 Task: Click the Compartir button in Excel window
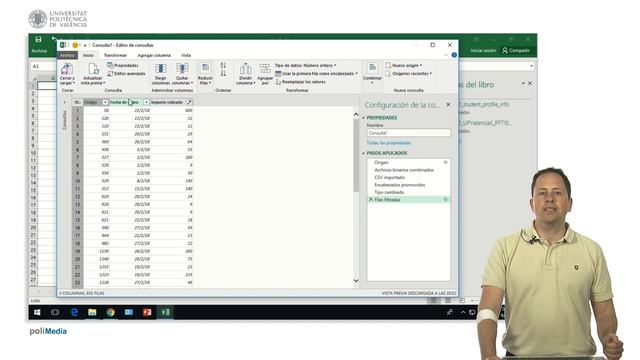click(516, 50)
